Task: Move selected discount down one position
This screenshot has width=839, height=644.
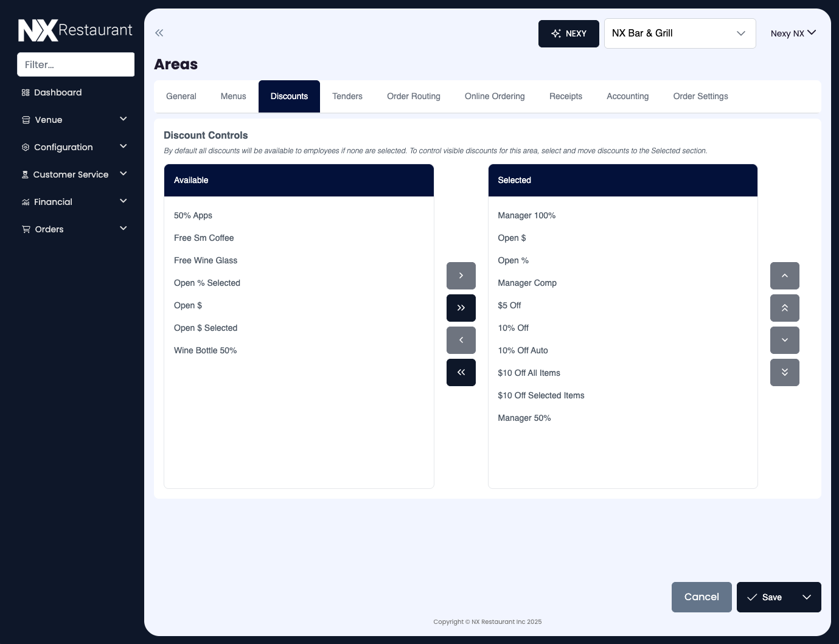Action: click(x=784, y=340)
